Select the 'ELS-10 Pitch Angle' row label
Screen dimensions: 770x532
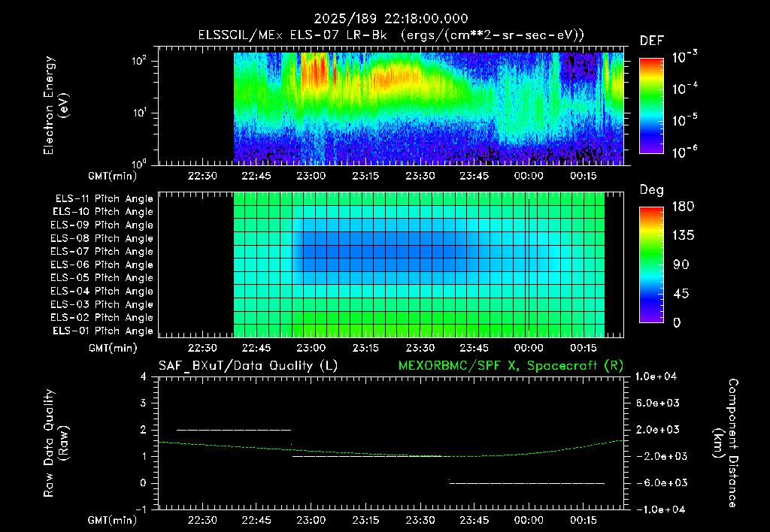click(x=102, y=212)
